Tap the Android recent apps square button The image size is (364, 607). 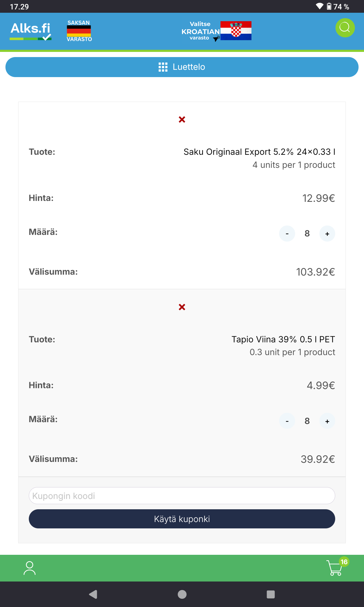[x=271, y=594]
